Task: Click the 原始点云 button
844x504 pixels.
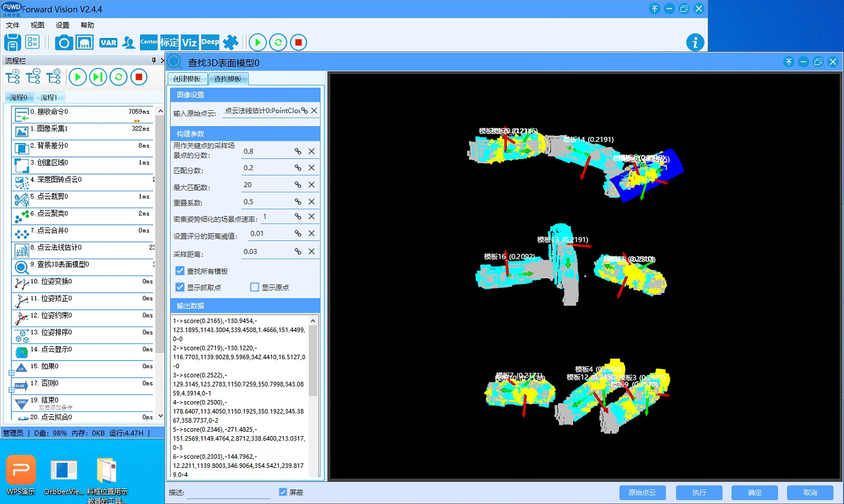Action: (x=642, y=492)
